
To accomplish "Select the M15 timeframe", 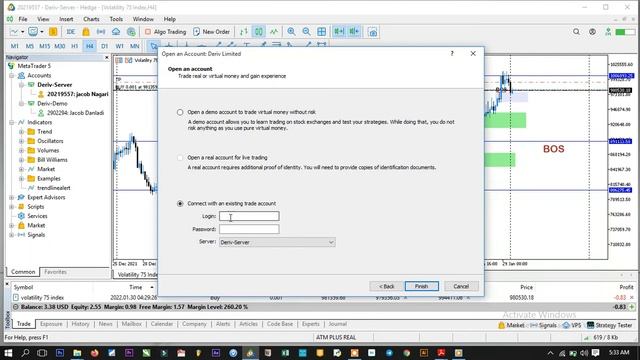I will (x=44, y=46).
